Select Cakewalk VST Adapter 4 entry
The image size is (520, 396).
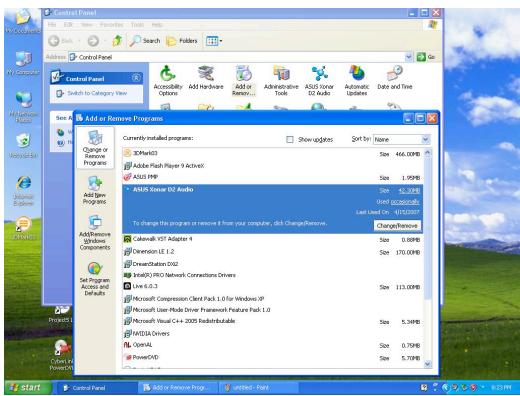273,239
